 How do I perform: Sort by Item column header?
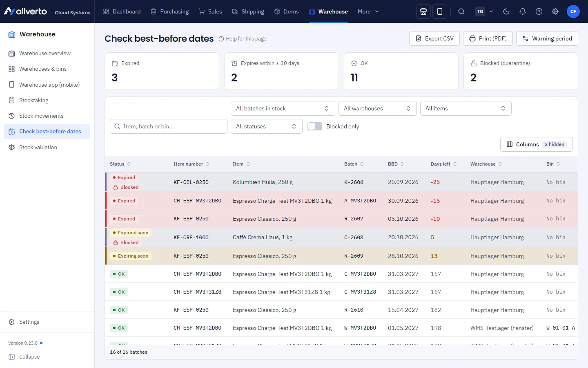[241, 164]
